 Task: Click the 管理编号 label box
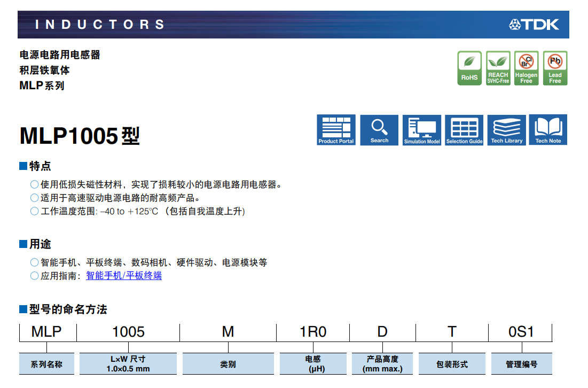click(x=522, y=363)
